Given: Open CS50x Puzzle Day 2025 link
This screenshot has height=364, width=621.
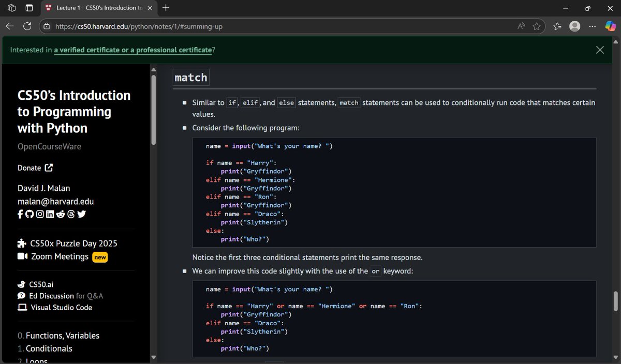Looking at the screenshot, I should coord(73,244).
